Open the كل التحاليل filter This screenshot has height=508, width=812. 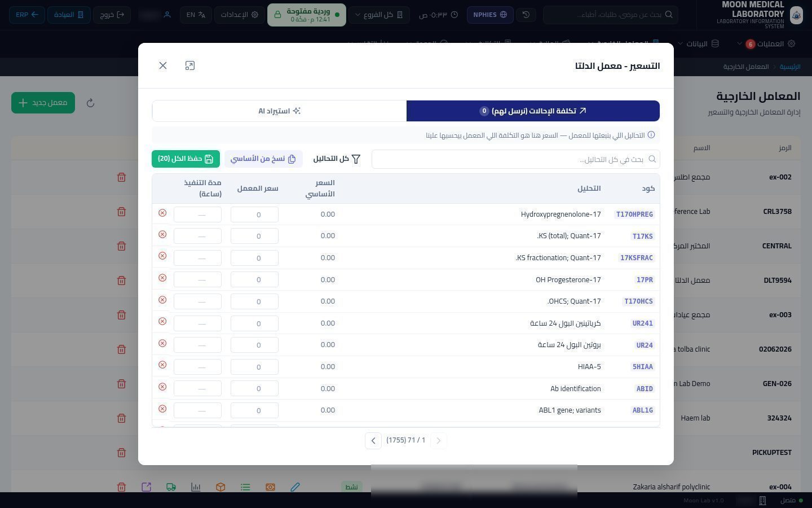[337, 159]
